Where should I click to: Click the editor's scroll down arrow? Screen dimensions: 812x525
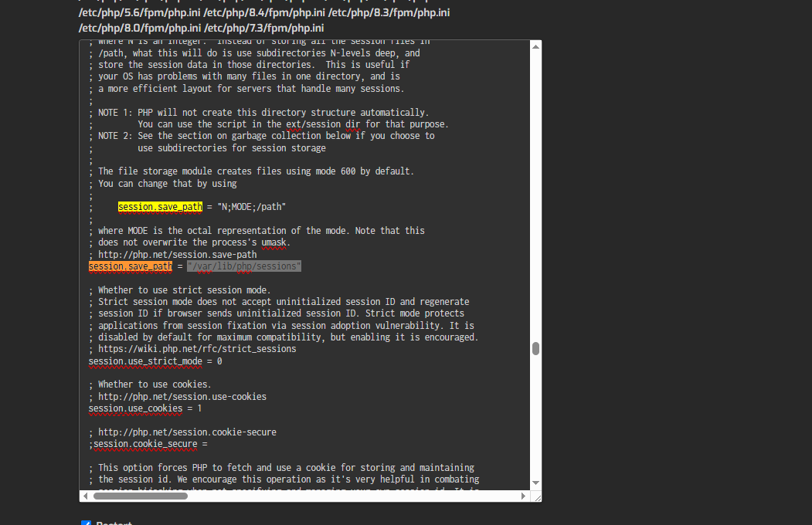(535, 483)
